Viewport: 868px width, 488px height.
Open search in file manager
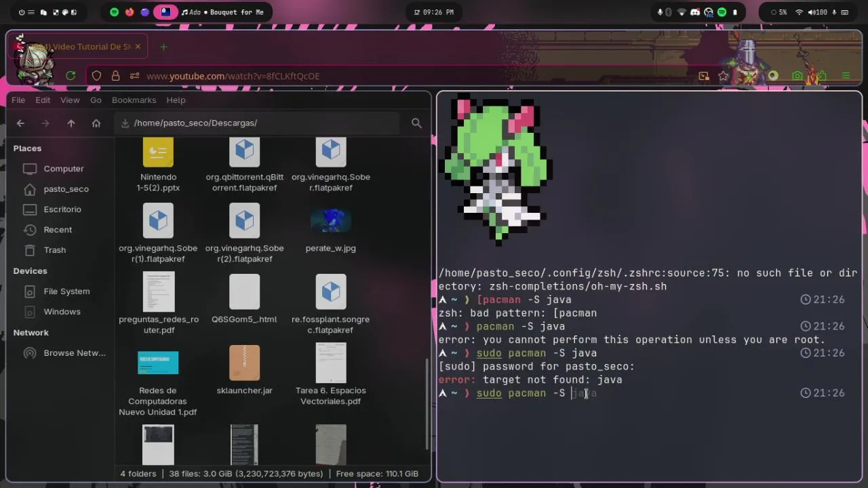(416, 123)
